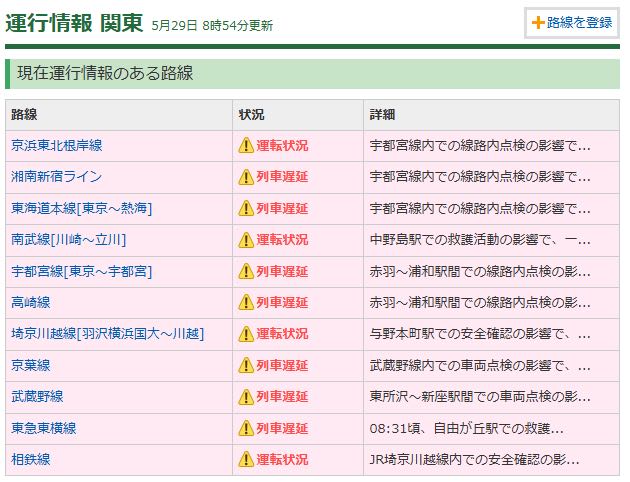The height and width of the screenshot is (482, 630).
Task: Click detail text for 高崎線 row
Action: 480,302
